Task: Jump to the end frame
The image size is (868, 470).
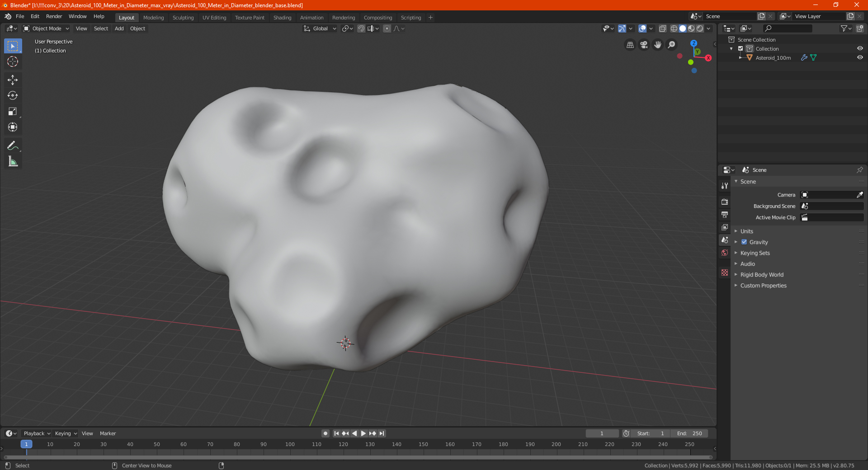Action: click(382, 433)
